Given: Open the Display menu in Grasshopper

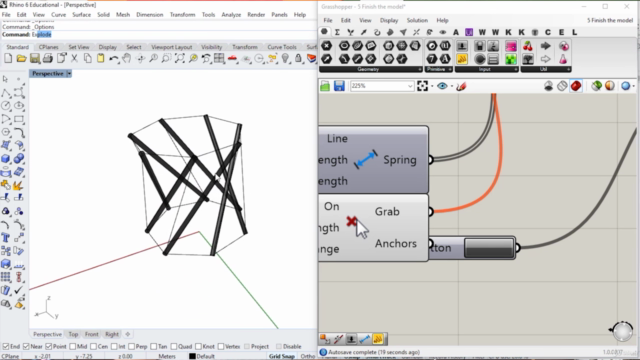Looking at the screenshot, I should [x=389, y=20].
